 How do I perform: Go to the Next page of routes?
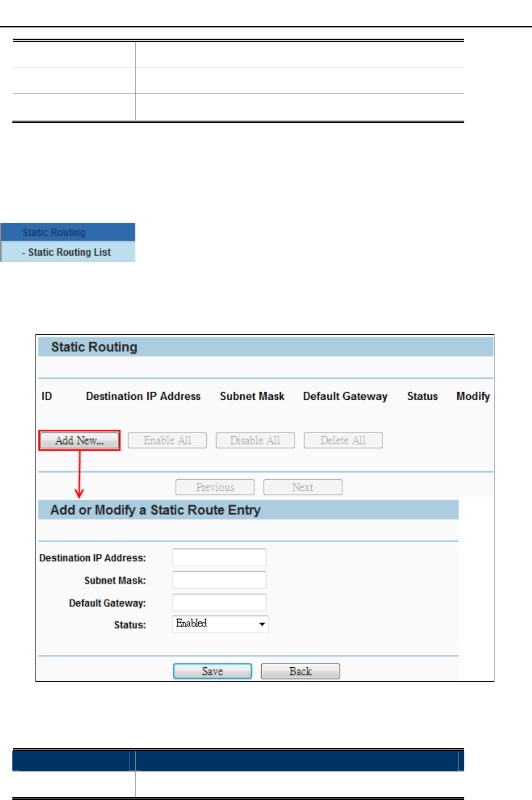pos(303,487)
